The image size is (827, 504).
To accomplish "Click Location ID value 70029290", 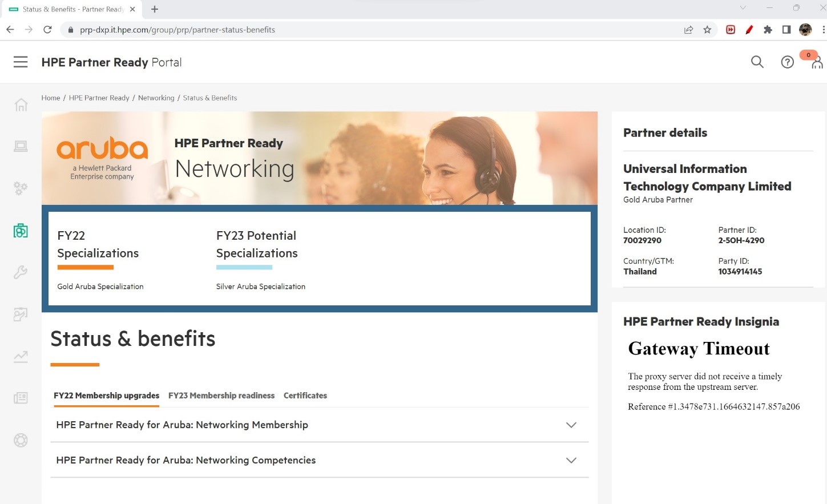I will [x=643, y=240].
